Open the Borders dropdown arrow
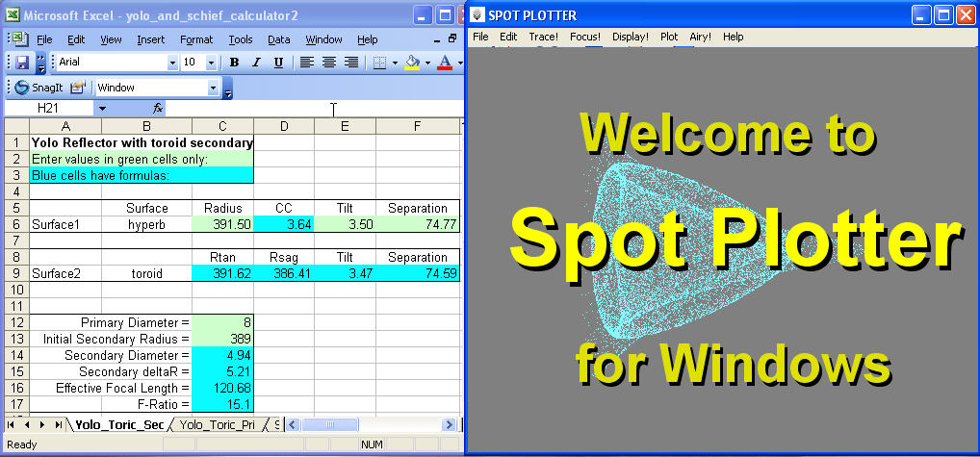The image size is (980, 457). (x=395, y=63)
